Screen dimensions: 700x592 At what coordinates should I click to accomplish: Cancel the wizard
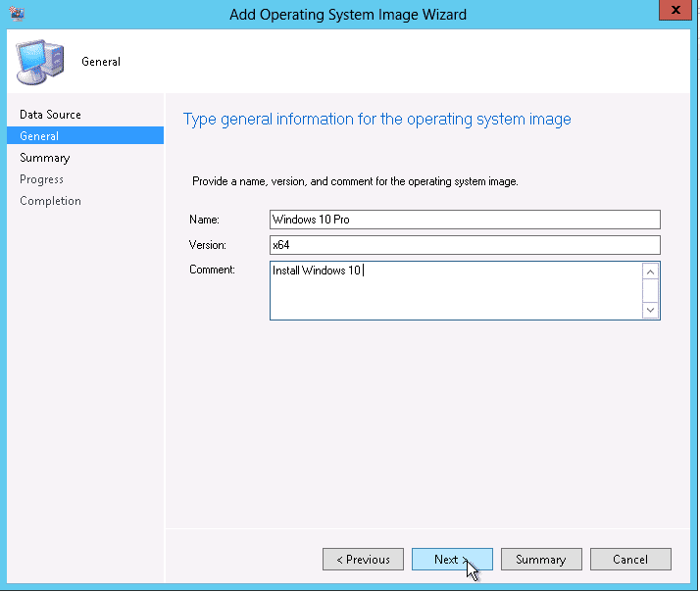[x=630, y=559]
